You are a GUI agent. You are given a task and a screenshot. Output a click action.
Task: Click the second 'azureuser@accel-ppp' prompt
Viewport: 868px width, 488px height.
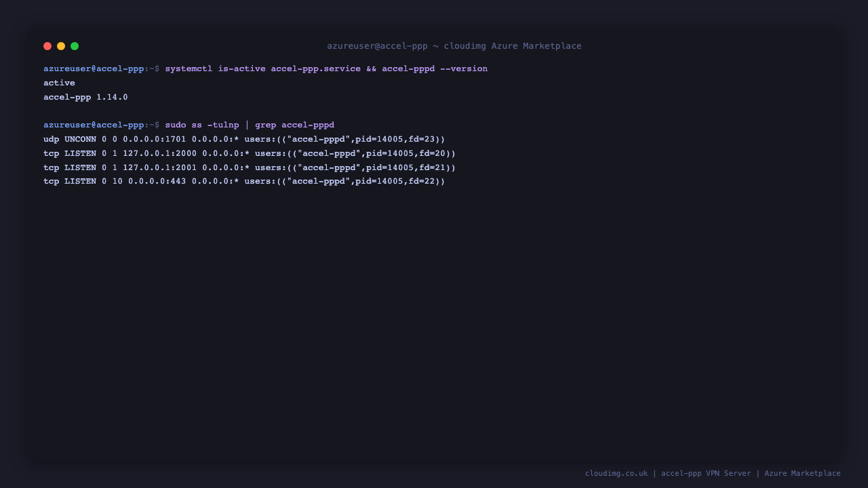(94, 125)
